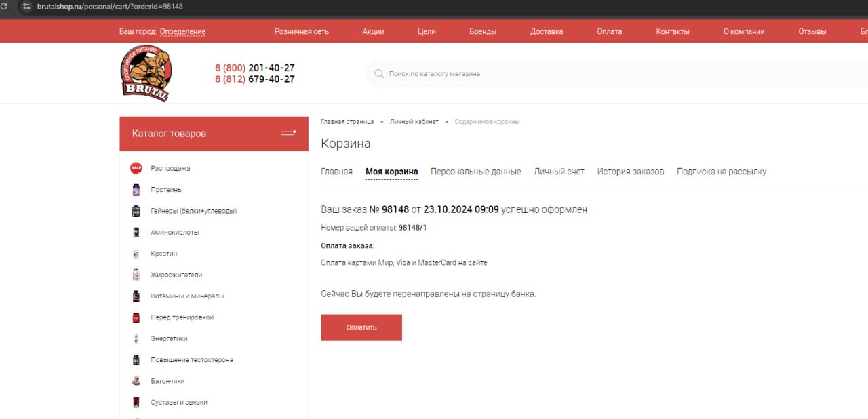
Task: Click the browser address bar URL
Action: [x=110, y=7]
